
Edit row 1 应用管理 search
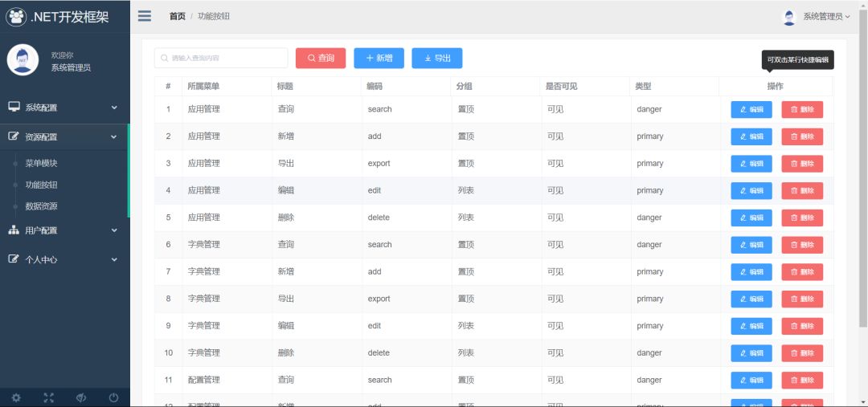coord(751,109)
